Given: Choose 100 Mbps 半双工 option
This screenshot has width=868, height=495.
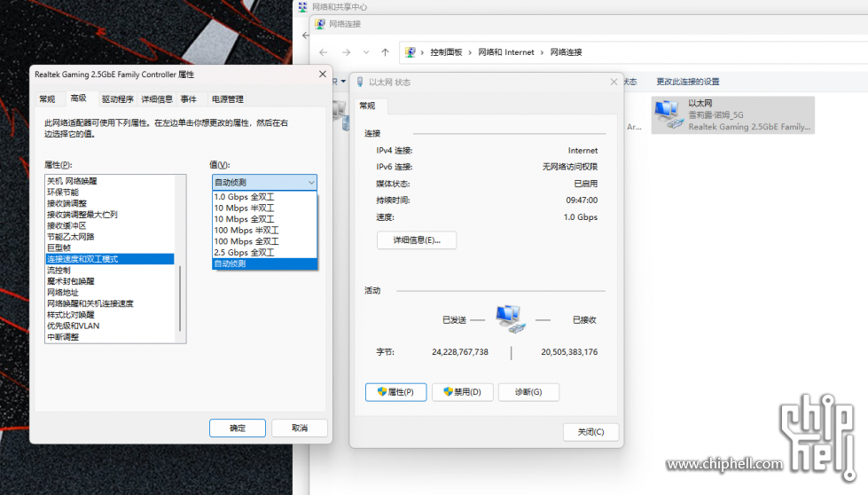Looking at the screenshot, I should coord(264,230).
